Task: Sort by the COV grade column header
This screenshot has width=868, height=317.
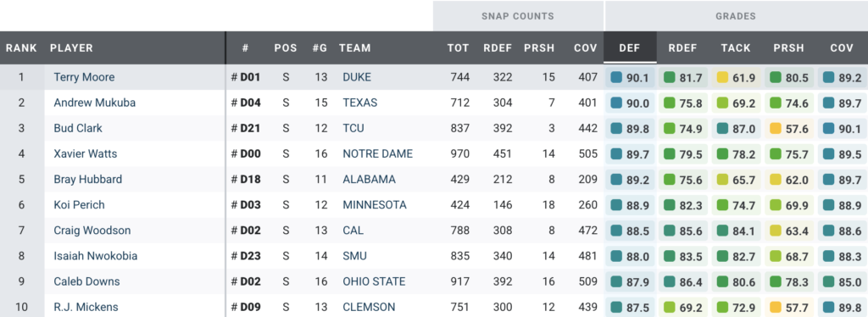Action: [842, 47]
